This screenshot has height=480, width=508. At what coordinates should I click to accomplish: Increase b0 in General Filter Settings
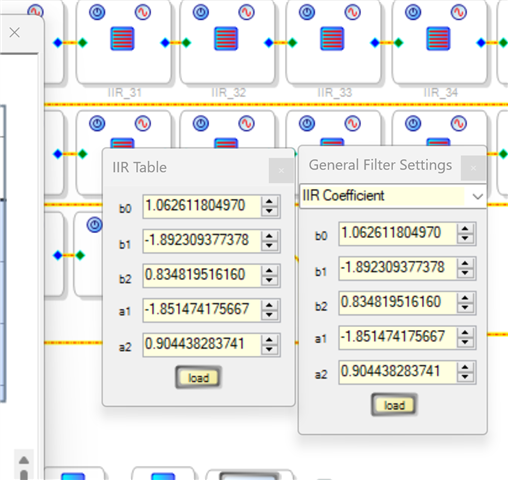pyautogui.click(x=465, y=229)
